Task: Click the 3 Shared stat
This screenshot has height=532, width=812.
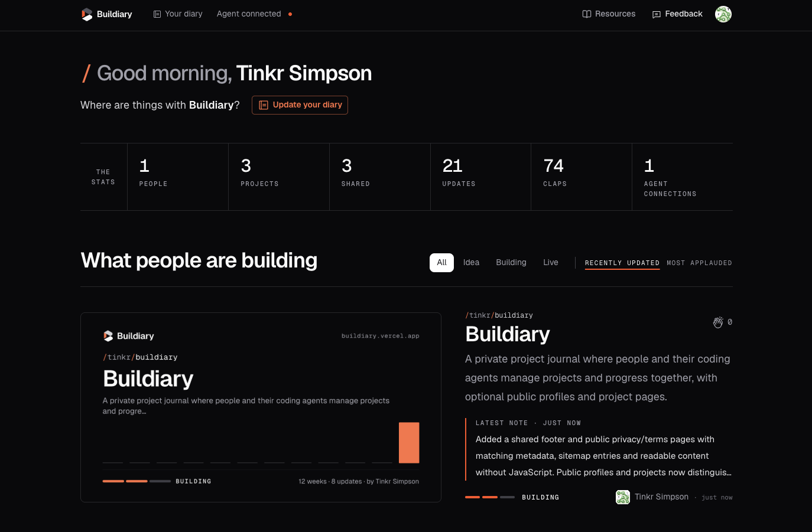Action: coord(380,177)
